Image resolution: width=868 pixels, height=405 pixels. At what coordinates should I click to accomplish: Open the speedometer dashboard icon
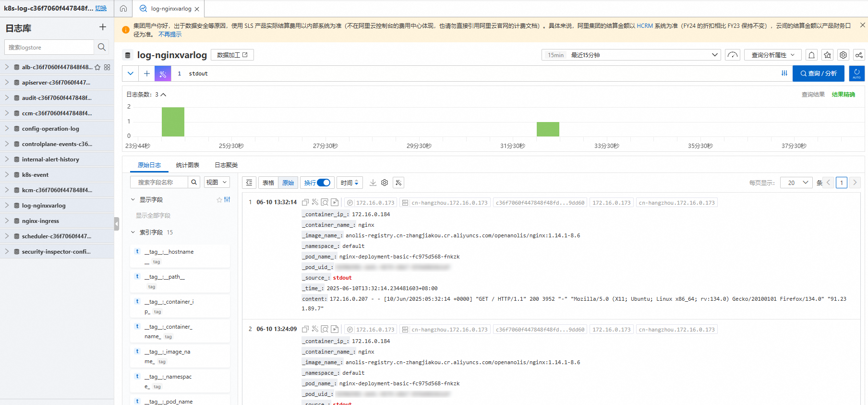pos(733,55)
